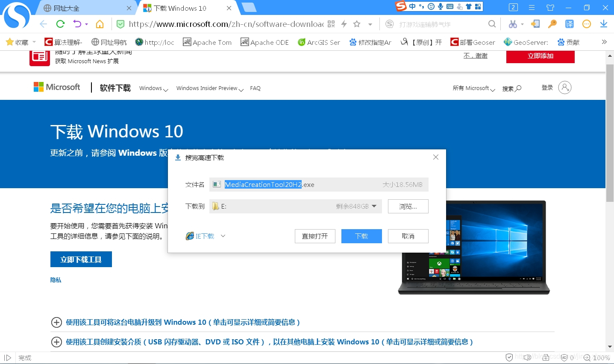
Task: Click the orange chat bubble icon in toolbar
Action: (x=587, y=24)
